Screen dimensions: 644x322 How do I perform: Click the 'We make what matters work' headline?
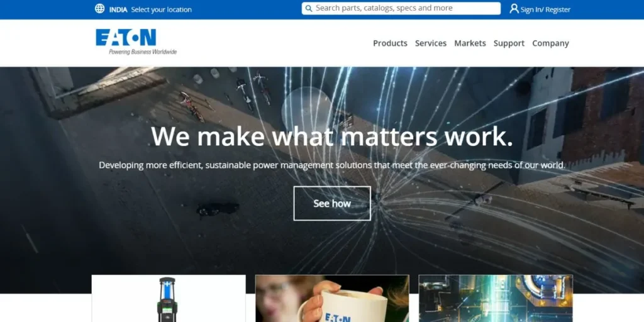[332, 136]
